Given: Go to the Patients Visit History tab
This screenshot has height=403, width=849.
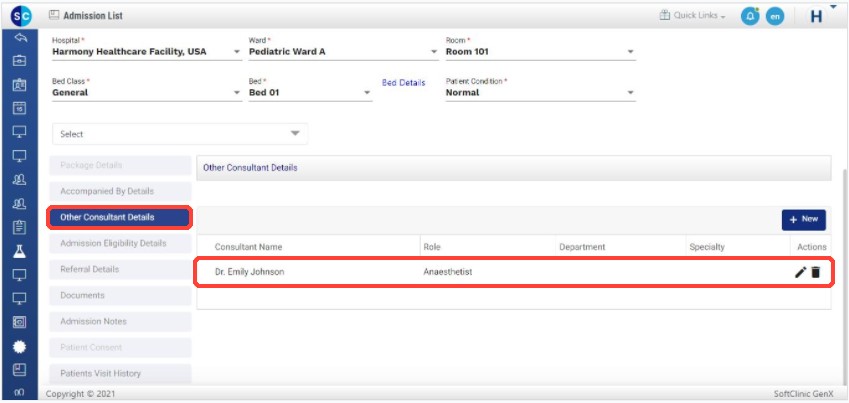Looking at the screenshot, I should pyautogui.click(x=119, y=373).
